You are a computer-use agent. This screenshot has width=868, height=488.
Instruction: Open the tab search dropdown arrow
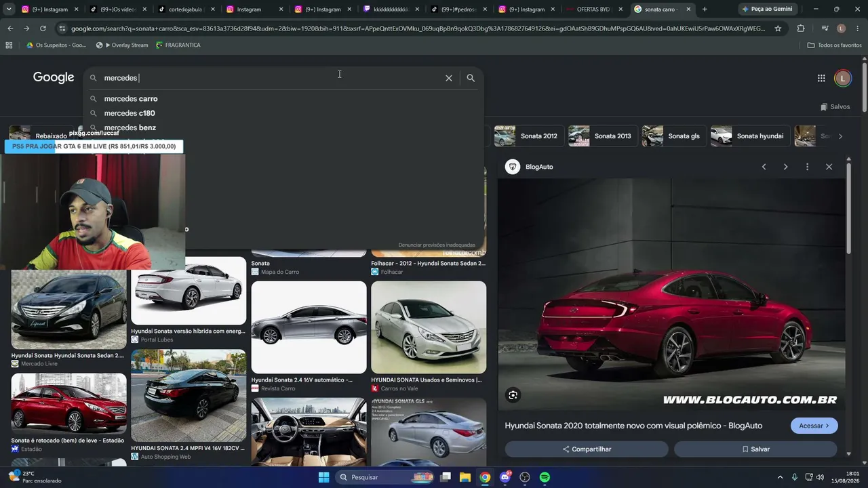coord(8,9)
